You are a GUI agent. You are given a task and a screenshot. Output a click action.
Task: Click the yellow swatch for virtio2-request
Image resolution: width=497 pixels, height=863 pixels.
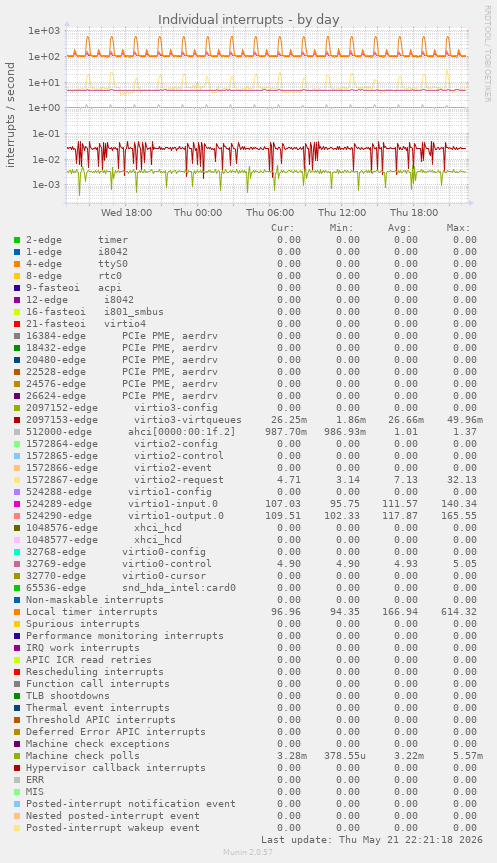tap(17, 480)
